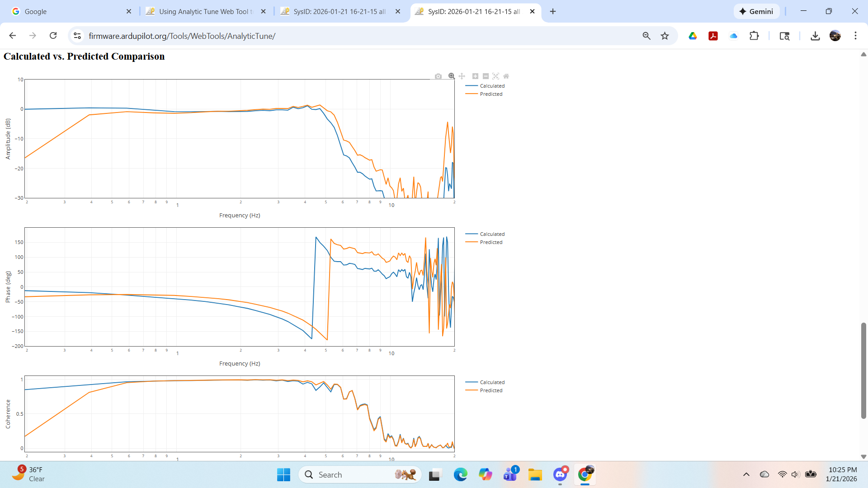
Task: Open Chrome three-dot menu
Action: (x=855, y=36)
